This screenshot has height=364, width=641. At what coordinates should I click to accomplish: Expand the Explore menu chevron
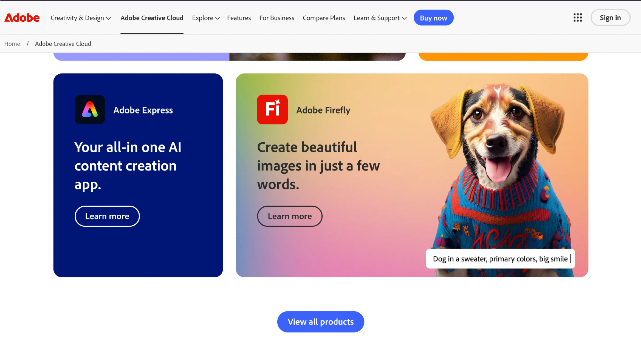218,18
